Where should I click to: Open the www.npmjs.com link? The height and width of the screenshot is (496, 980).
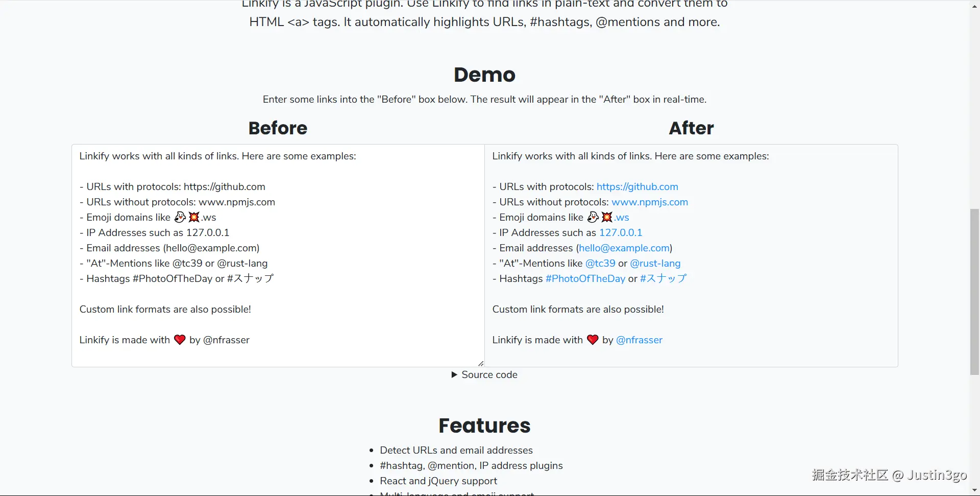pyautogui.click(x=649, y=202)
